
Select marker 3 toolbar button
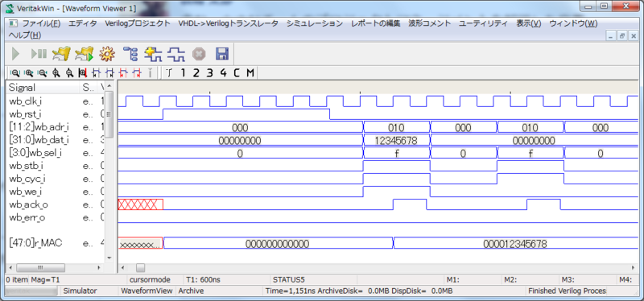point(209,73)
